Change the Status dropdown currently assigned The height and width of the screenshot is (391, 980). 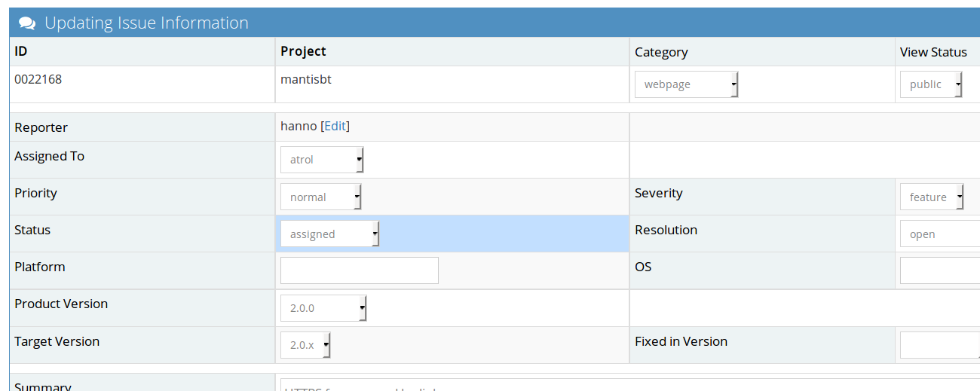329,234
